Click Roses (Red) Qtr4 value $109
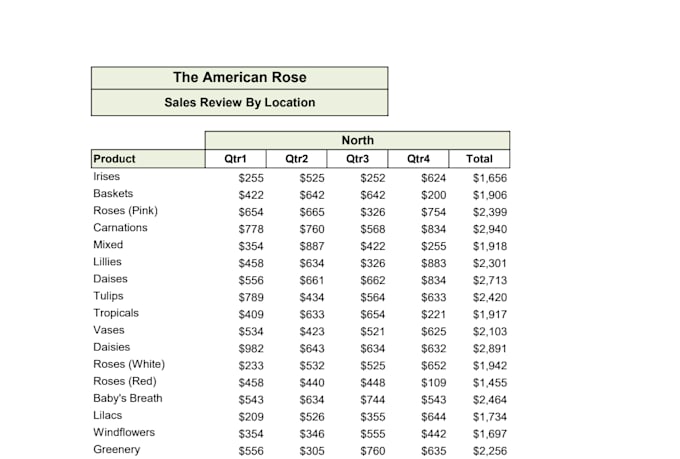Screen dimensions: 680x459 pos(433,383)
